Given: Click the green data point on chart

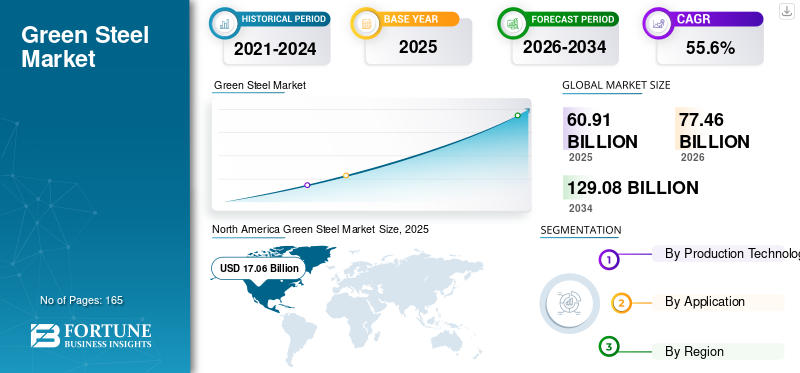Looking at the screenshot, I should (x=517, y=115).
